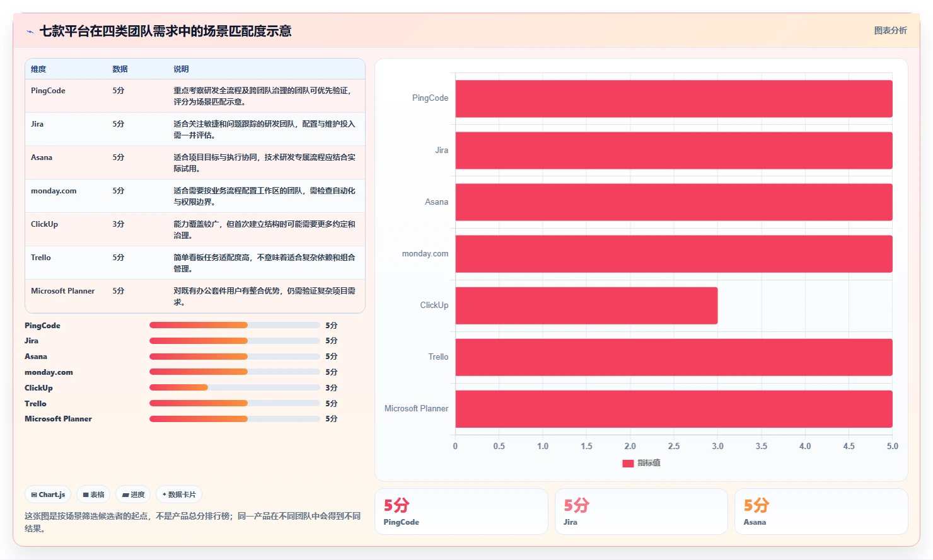Click the Microsoft Planner progress bar

point(235,418)
